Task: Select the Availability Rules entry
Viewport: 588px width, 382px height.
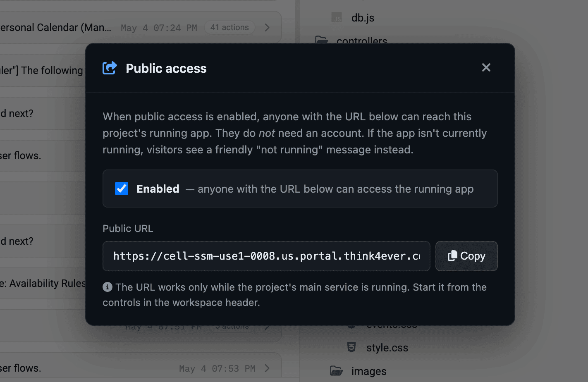Action: [x=43, y=283]
